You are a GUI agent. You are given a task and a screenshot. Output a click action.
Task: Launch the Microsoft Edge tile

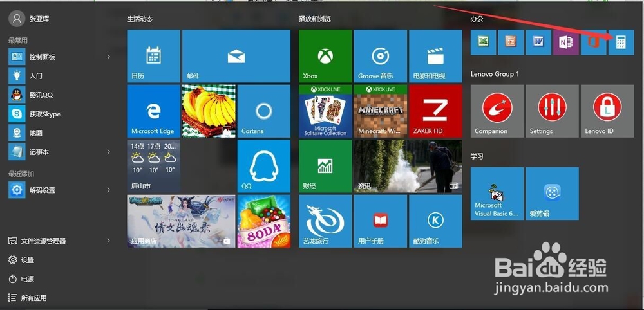click(154, 111)
